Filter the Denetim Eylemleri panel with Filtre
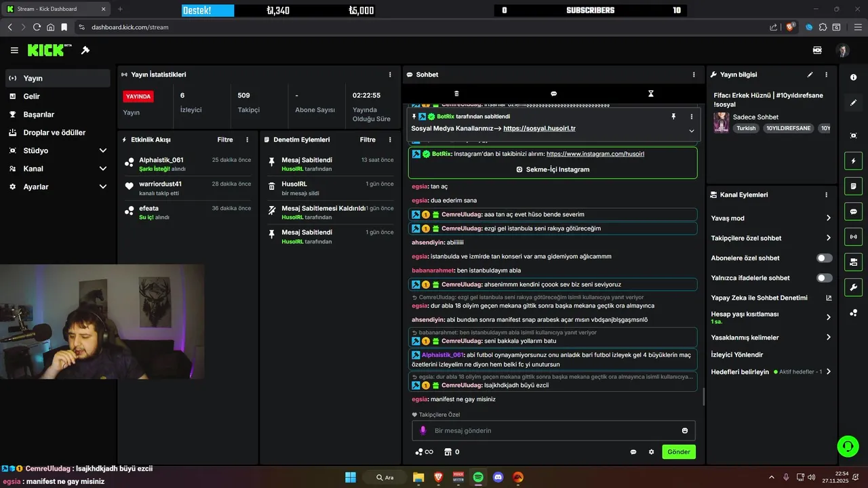 click(368, 140)
